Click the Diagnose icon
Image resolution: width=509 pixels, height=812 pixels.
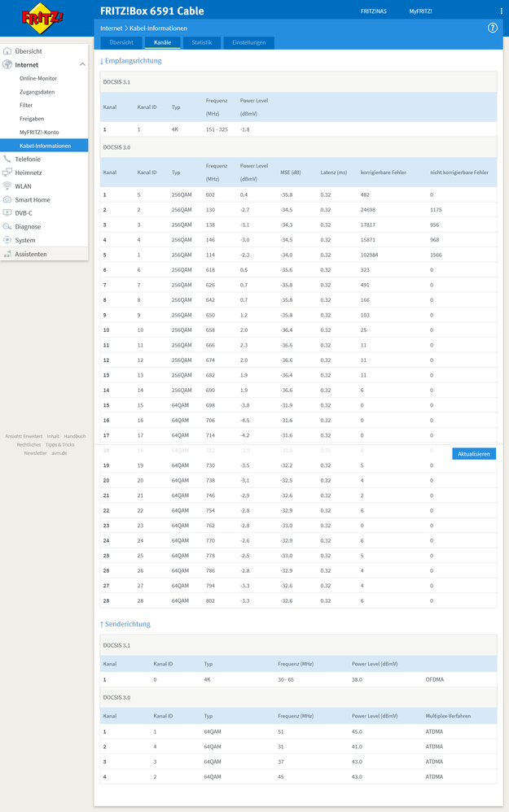[x=7, y=226]
